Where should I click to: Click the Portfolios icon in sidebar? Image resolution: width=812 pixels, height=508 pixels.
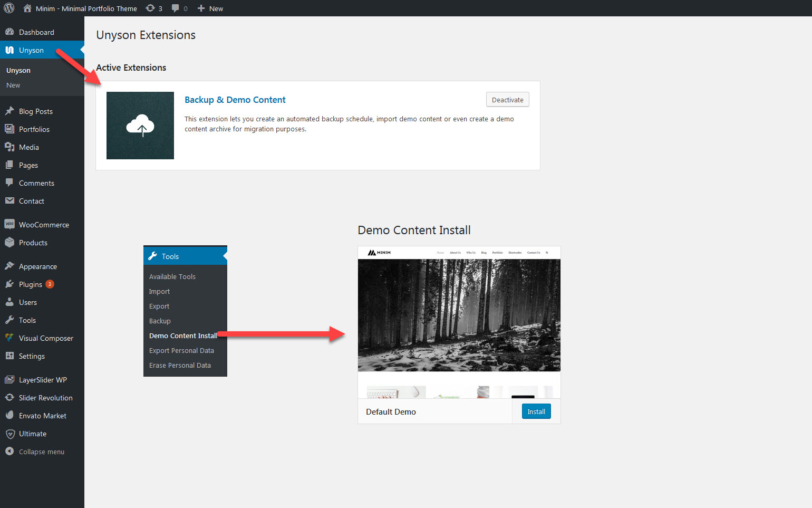[x=9, y=129]
